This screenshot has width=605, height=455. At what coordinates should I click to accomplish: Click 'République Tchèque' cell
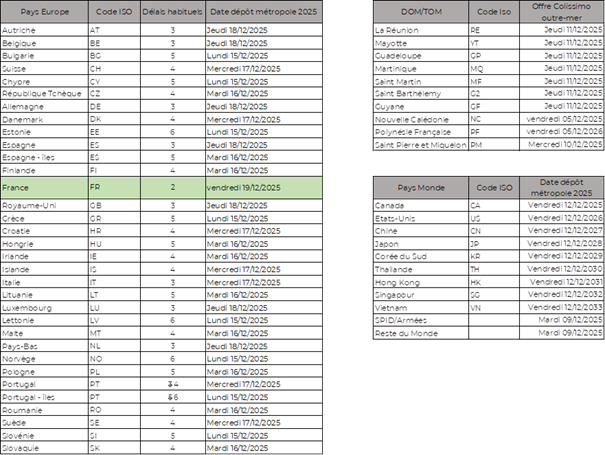click(44, 93)
